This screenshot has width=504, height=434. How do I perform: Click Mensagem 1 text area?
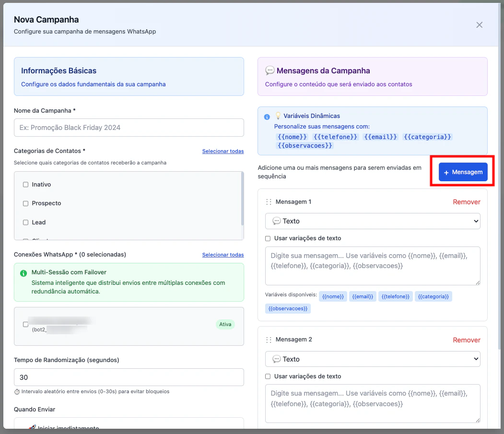373,266
